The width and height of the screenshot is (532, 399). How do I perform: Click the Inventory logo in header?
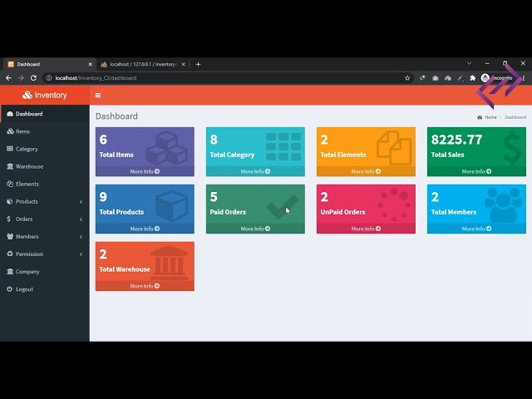click(44, 96)
